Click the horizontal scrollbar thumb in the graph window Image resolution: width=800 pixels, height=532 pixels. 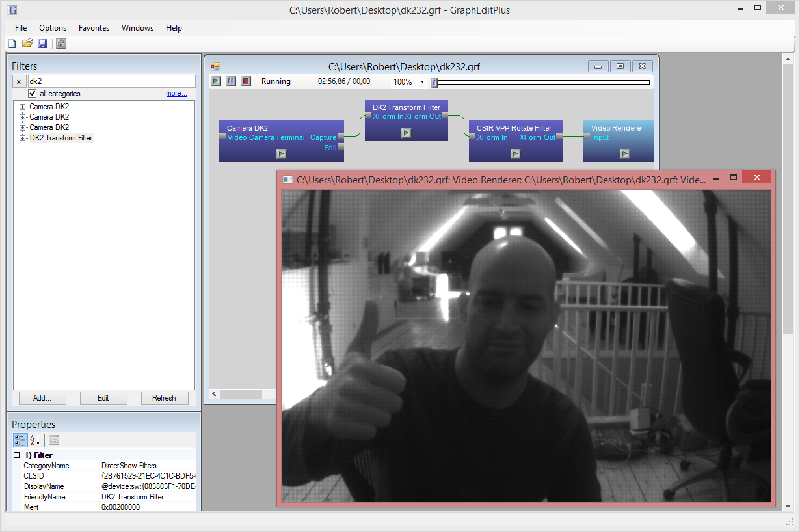point(241,394)
